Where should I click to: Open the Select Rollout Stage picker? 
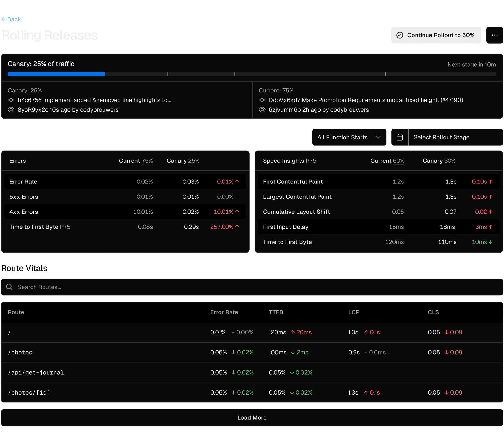(x=455, y=137)
